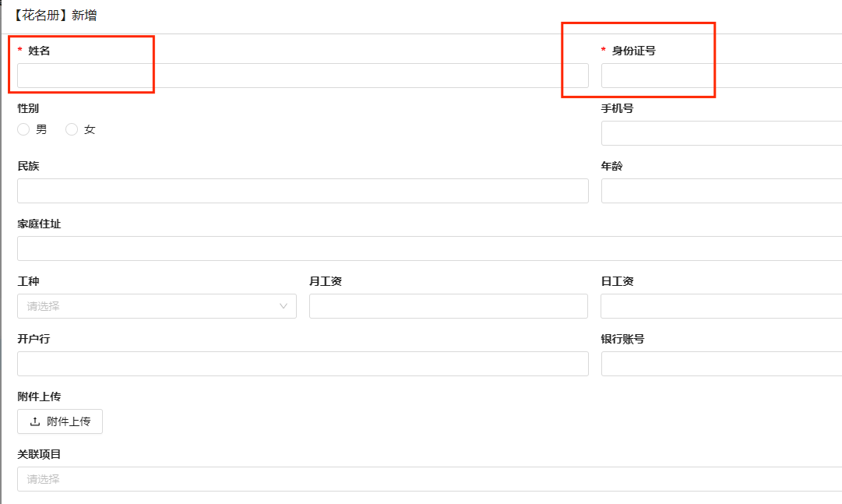Select the 男 radio button
Image resolution: width=842 pixels, height=504 pixels.
(24, 129)
